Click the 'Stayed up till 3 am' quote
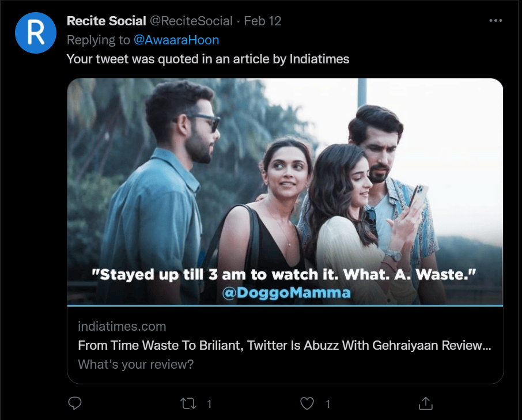 (x=285, y=274)
